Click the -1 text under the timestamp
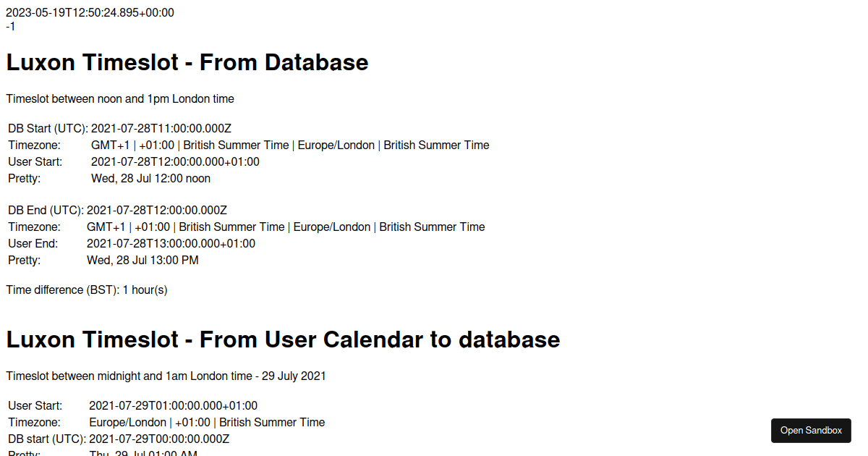This screenshot has height=456, width=868. click(10, 26)
